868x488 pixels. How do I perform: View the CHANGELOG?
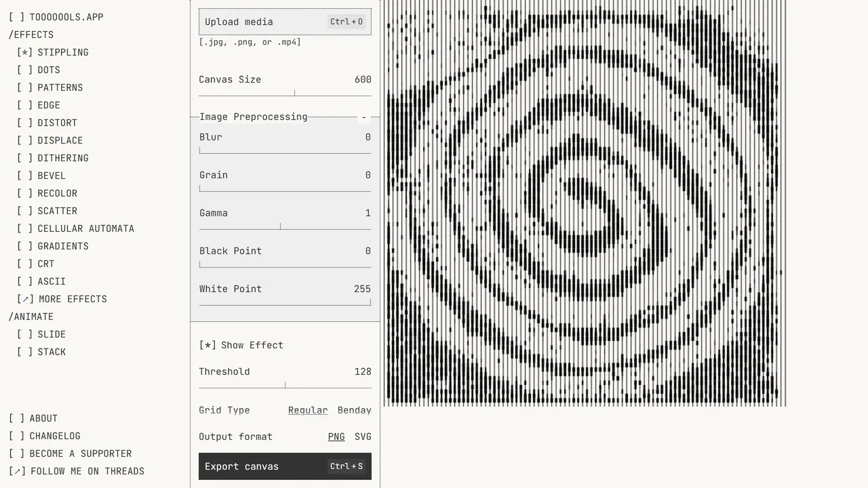tap(45, 436)
